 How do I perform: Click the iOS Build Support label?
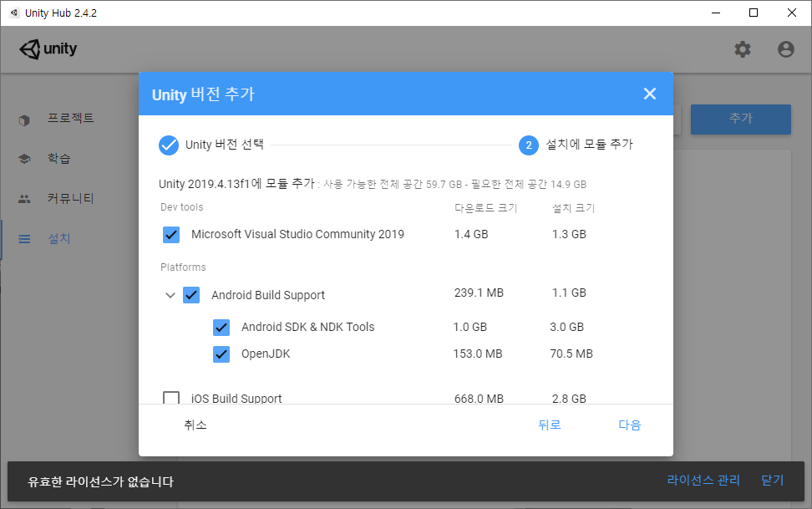point(236,398)
